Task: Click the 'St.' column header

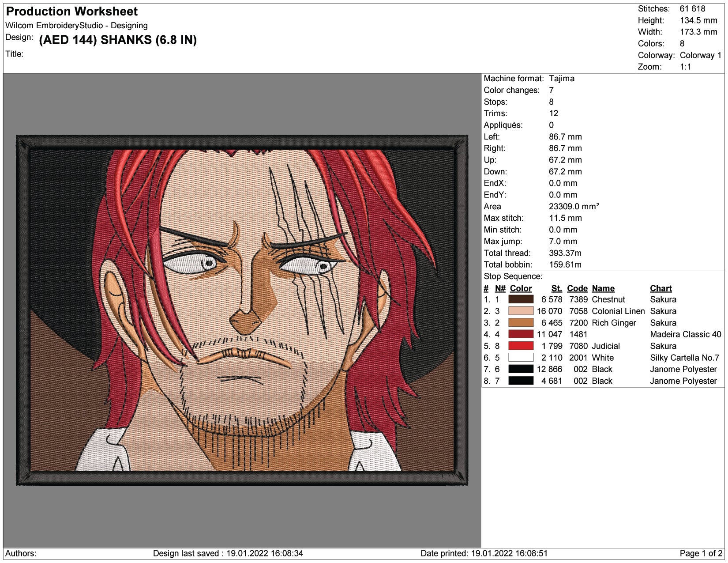Action: tap(556, 288)
